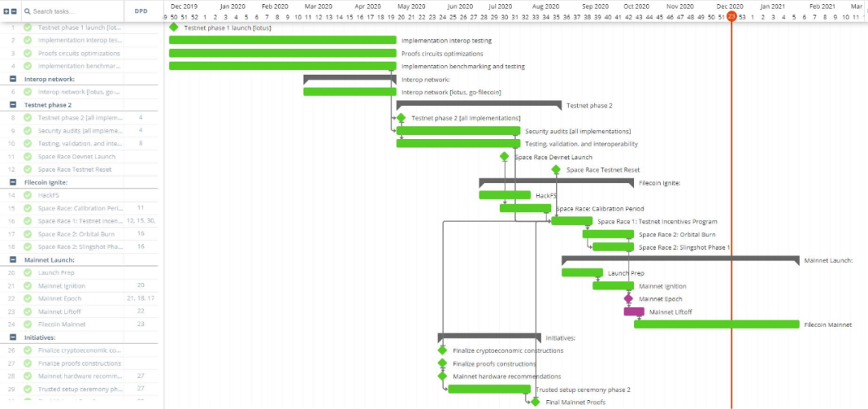The height and width of the screenshot is (409, 868).
Task: Click Implementation interop testing green bar
Action: [x=282, y=40]
